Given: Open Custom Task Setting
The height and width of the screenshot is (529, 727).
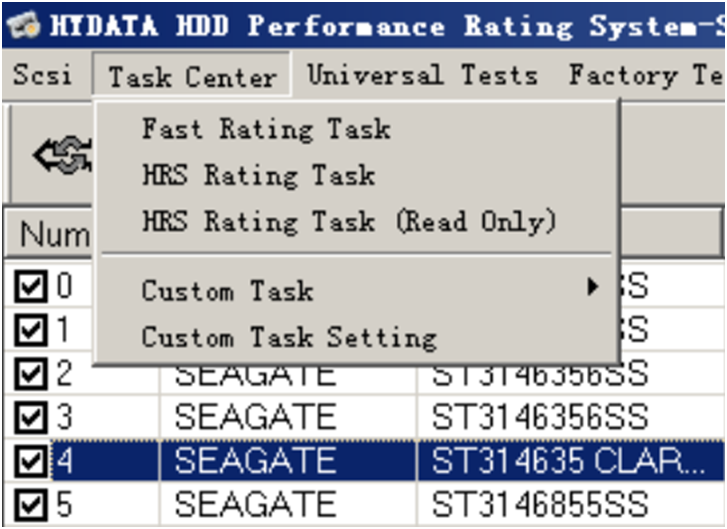Looking at the screenshot, I should pos(289,338).
